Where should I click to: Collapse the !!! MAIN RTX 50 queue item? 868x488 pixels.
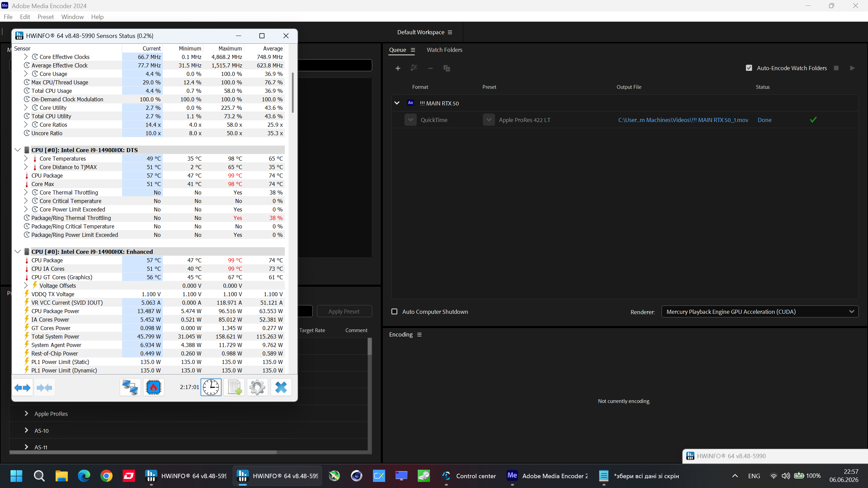pyautogui.click(x=397, y=103)
